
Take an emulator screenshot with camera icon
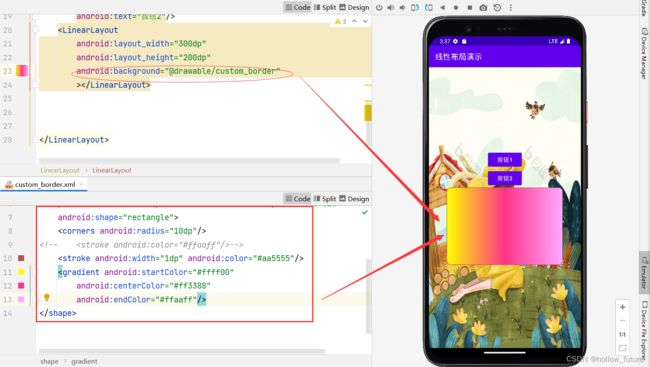483,7
